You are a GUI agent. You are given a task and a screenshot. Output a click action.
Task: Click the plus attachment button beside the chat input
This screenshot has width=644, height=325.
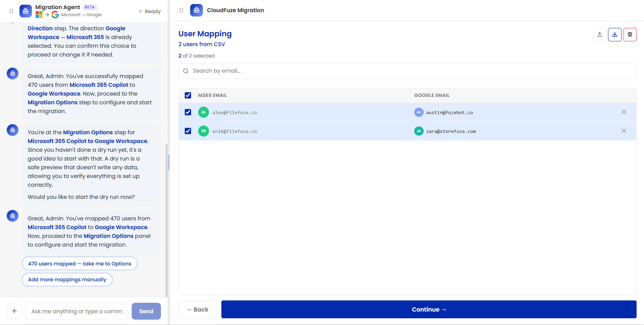14,311
